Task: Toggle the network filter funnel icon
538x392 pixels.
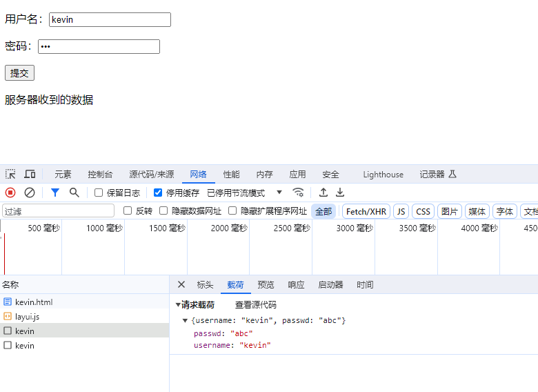Action: [x=55, y=193]
